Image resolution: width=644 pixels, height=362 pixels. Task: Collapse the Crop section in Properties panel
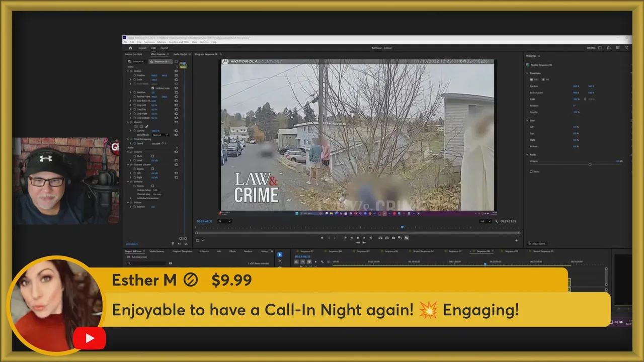(527, 121)
